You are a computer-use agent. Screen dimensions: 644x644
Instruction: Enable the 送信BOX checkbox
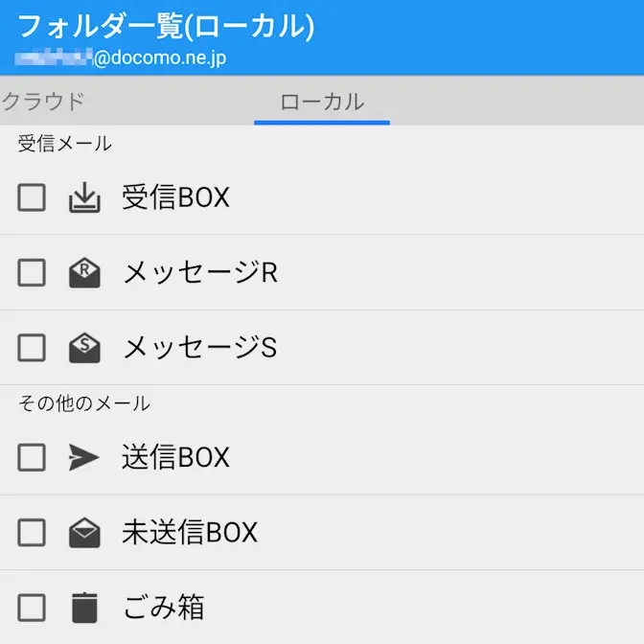[x=32, y=457]
